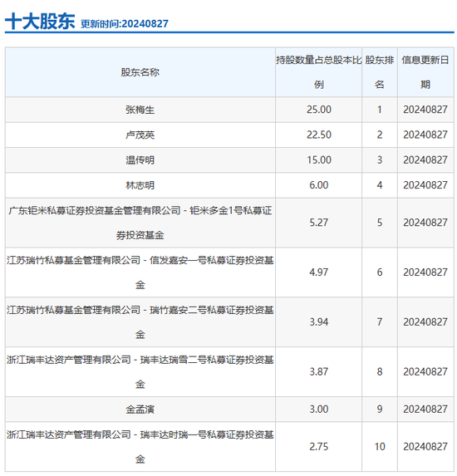Click the 25.00 shareholding percentage
Image resolution: width=457 pixels, height=476 pixels.
coord(318,110)
